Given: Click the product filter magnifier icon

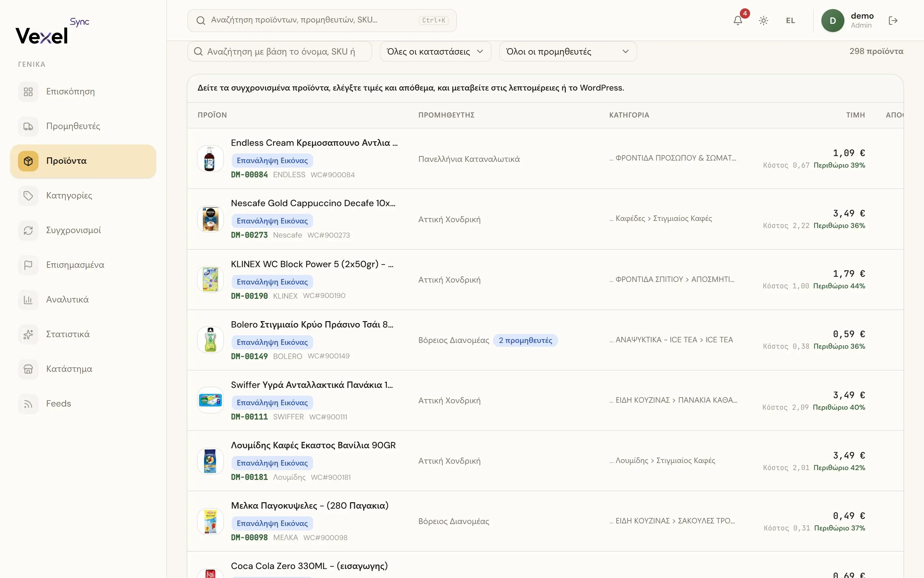Looking at the screenshot, I should pos(198,51).
